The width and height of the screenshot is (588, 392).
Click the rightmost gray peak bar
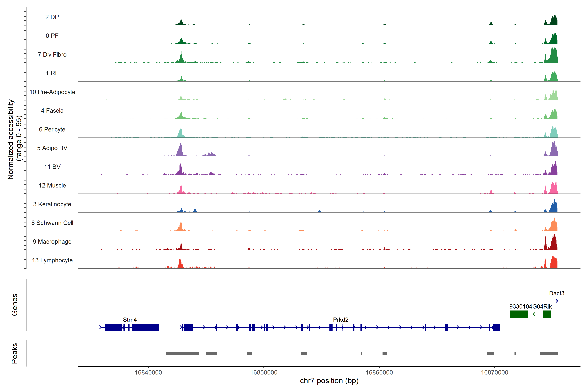coord(548,353)
